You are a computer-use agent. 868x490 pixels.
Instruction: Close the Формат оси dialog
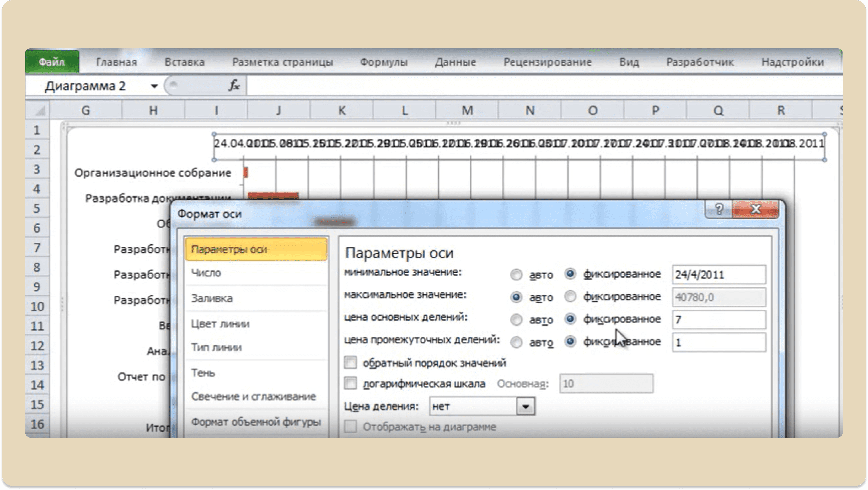[x=756, y=209]
